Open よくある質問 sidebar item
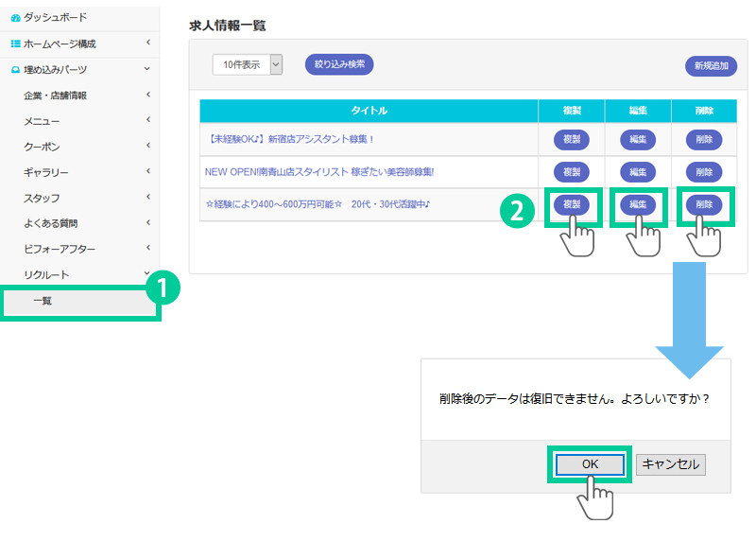This screenshot has height=541, width=756. click(x=50, y=223)
